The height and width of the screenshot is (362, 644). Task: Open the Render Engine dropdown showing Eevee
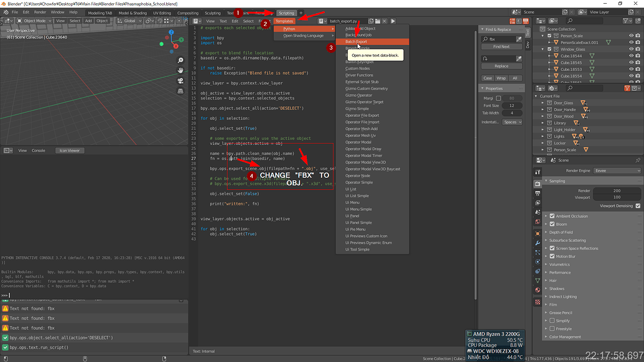click(x=617, y=171)
